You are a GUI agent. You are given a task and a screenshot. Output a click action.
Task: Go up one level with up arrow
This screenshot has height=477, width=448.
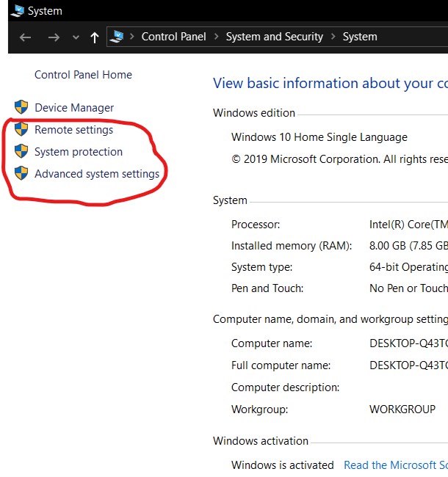(x=94, y=37)
